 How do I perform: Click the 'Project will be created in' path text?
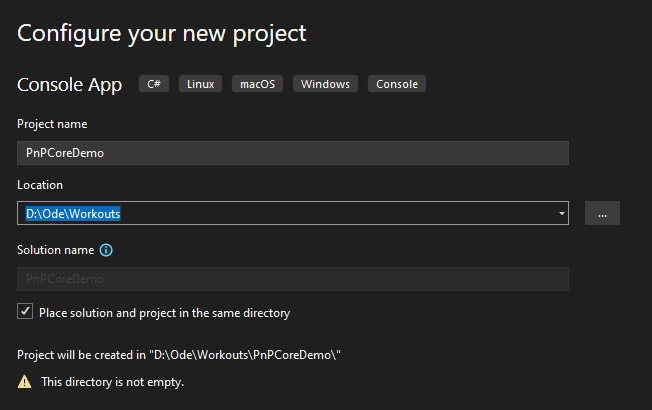(x=180, y=355)
